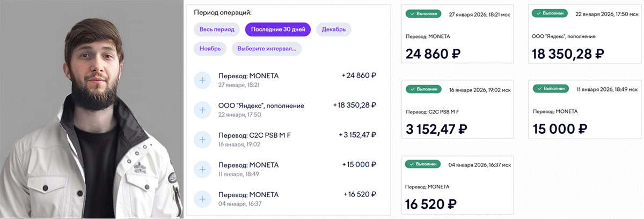Click plus icon beside 04 January MONETA transfer

click(202, 199)
